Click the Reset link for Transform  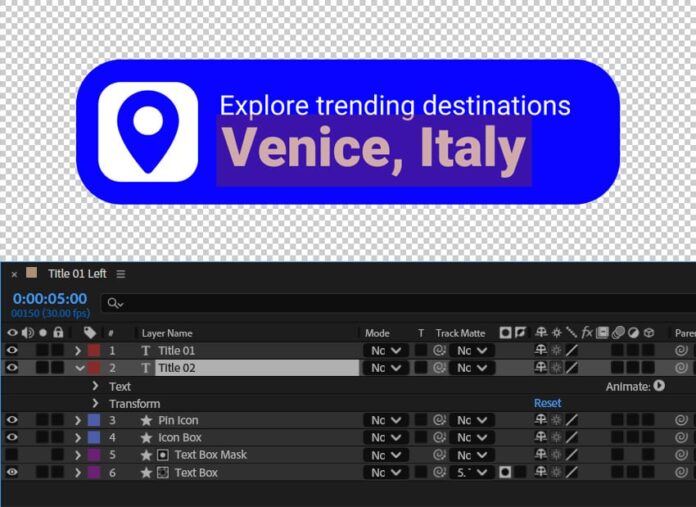547,403
